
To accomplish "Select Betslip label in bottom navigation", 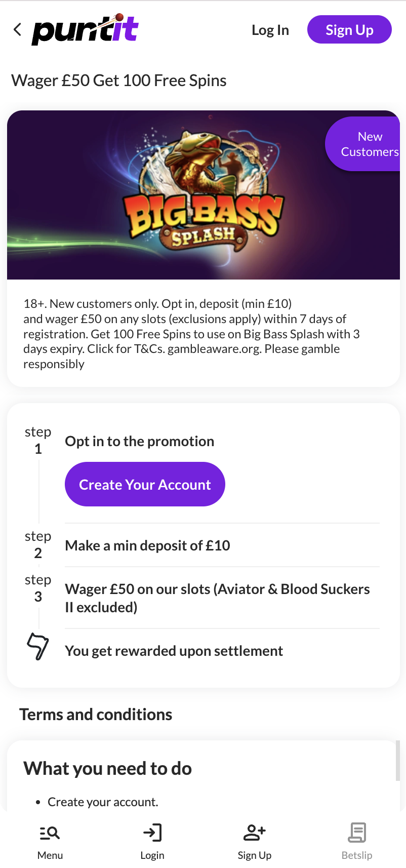I will pos(357,855).
